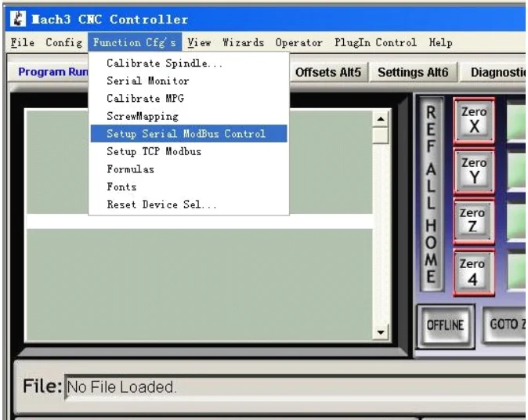This screenshot has height=420, width=528.
Task: Click the File name field showing No File Loaded
Action: pyautogui.click(x=295, y=386)
